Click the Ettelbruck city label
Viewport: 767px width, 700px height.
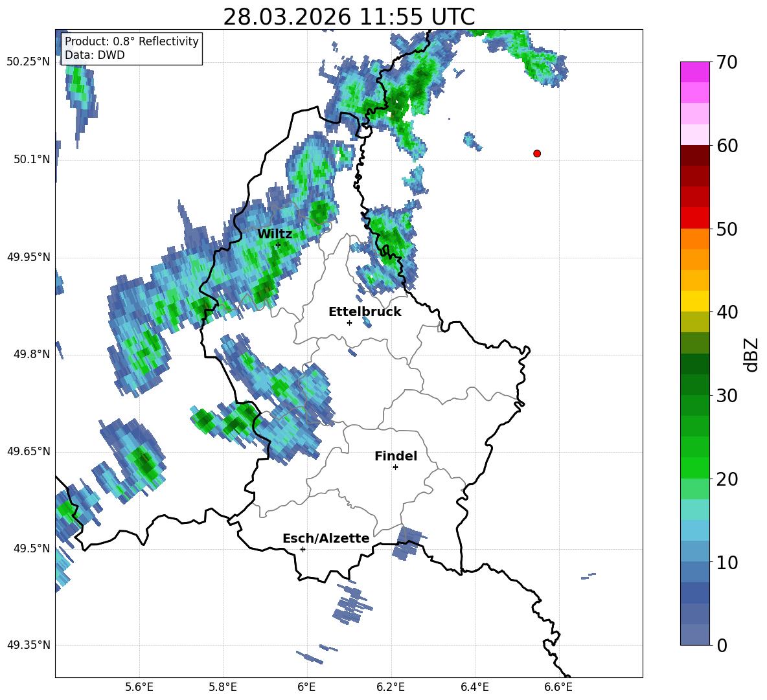click(365, 312)
